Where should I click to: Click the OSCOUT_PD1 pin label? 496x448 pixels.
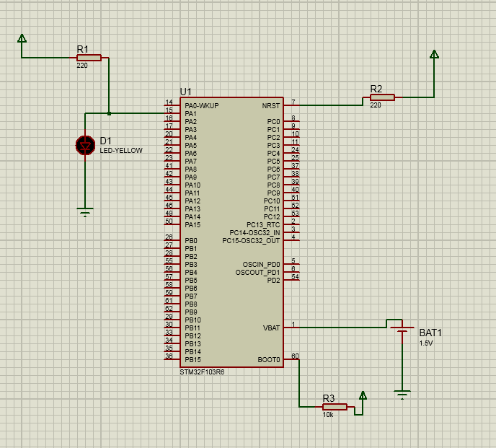257,272
